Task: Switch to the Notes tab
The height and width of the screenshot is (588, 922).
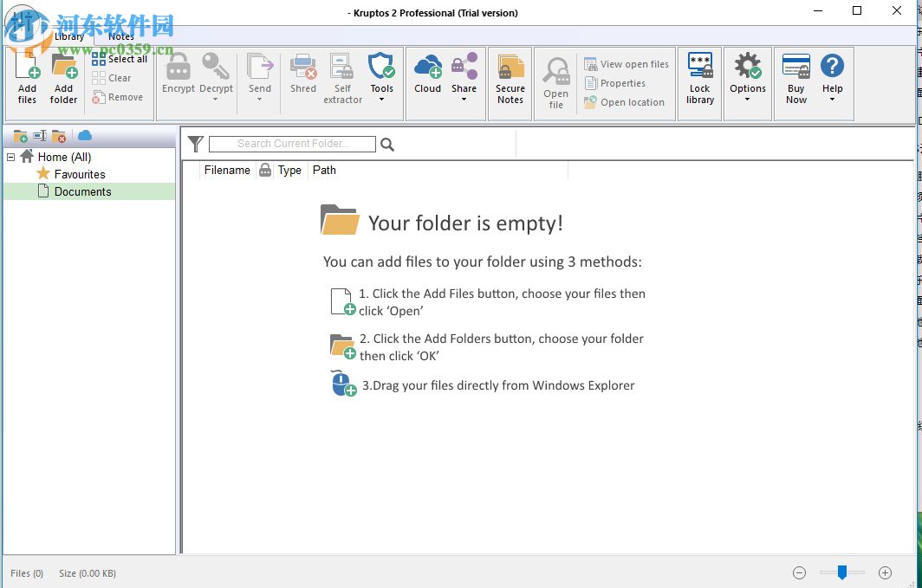Action: (121, 36)
